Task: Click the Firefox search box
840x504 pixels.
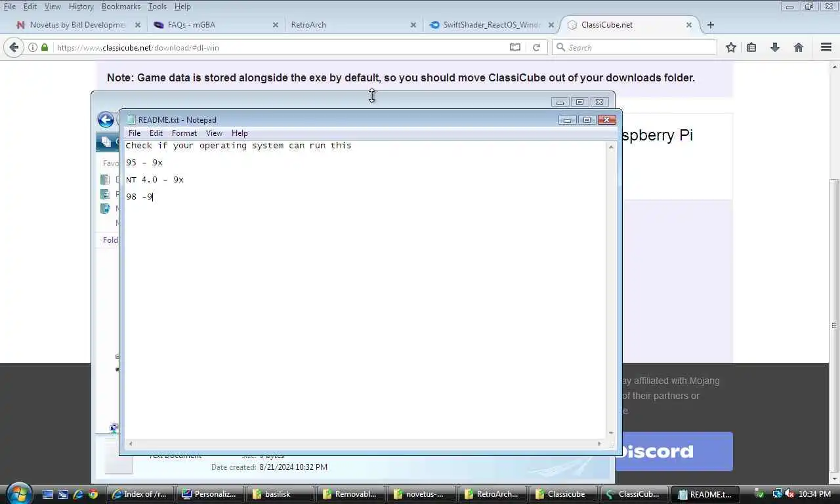Action: tap(635, 47)
